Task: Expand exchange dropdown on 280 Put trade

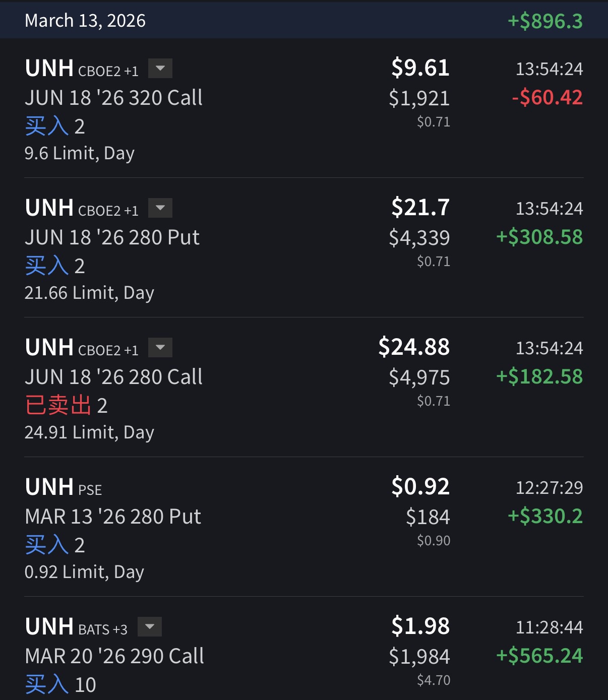Action: coord(160,208)
